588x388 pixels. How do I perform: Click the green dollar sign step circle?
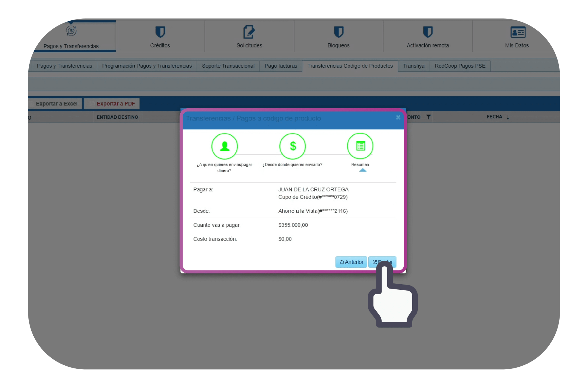293,146
